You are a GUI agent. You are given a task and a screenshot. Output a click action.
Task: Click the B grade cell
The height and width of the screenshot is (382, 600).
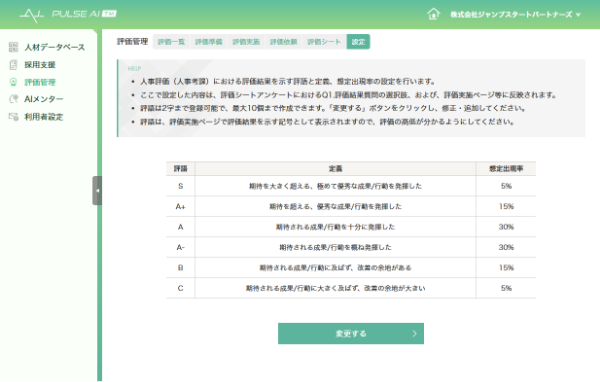(181, 268)
